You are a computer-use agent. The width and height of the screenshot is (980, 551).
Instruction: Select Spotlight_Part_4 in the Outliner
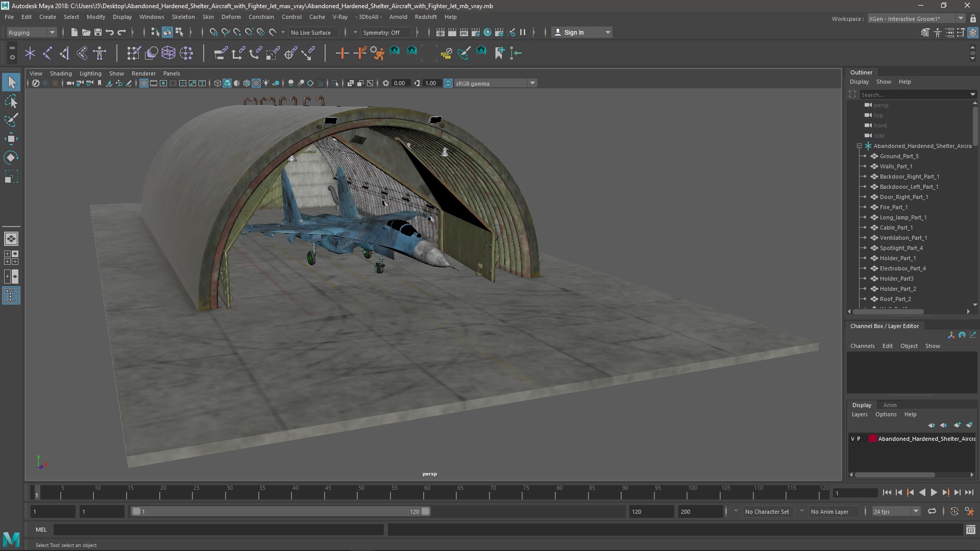(901, 248)
